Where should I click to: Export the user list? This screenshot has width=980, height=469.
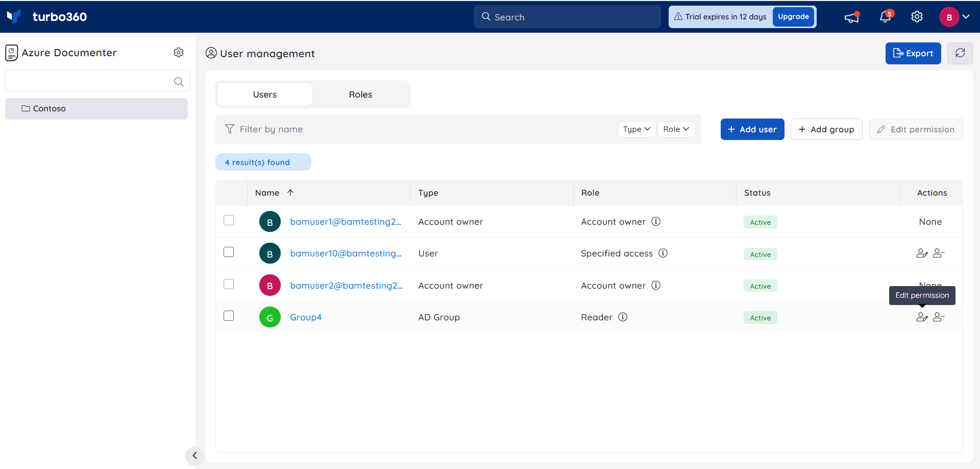tap(913, 53)
